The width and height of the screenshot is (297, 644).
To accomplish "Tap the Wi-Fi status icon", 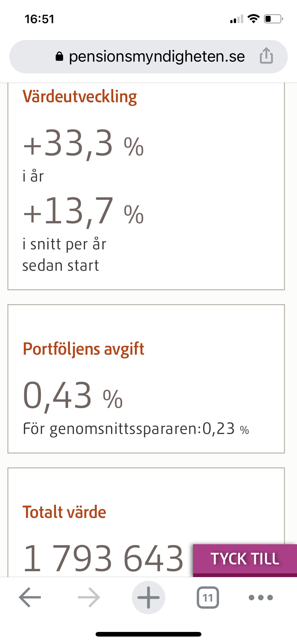I will pos(254,19).
